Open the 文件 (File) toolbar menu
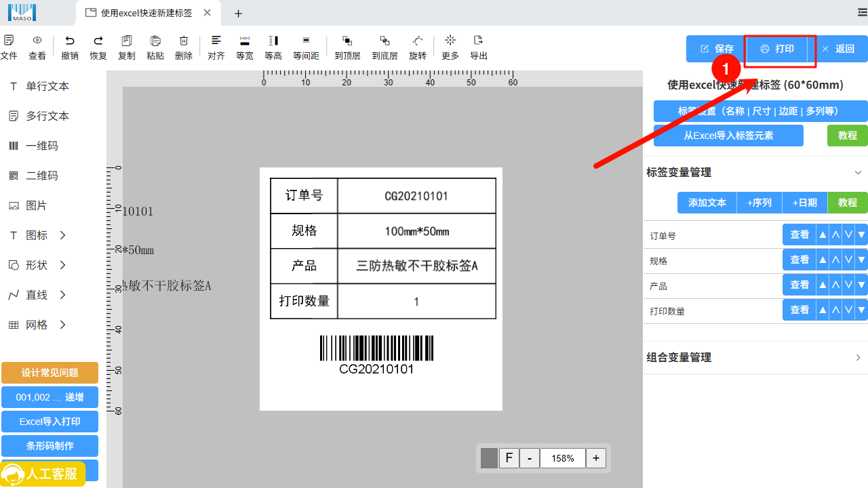Viewport: 868px width, 488px height. pyautogui.click(x=9, y=47)
